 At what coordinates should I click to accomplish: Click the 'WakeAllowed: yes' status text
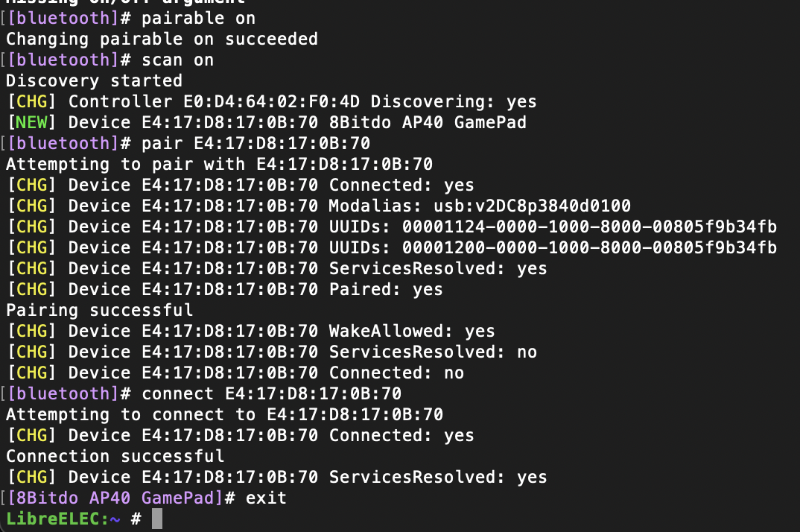coord(412,331)
